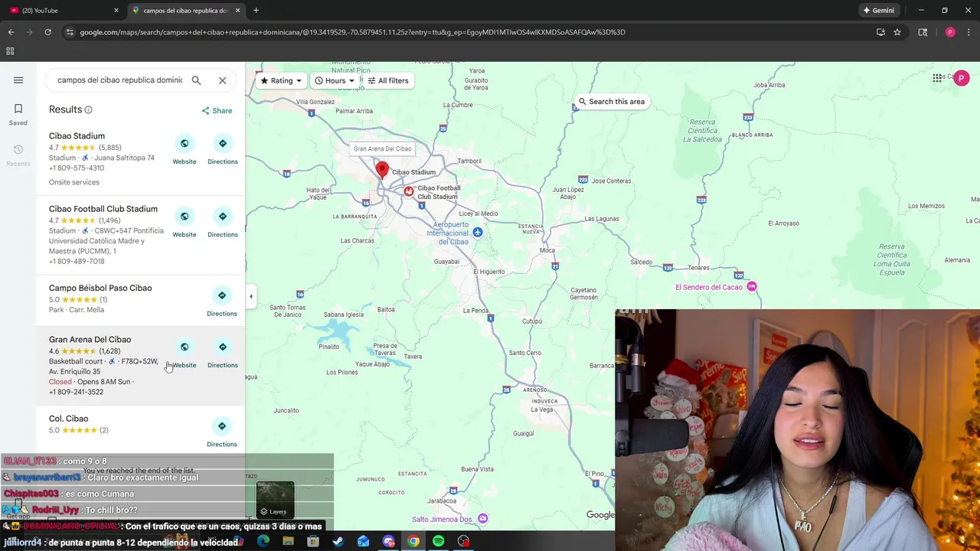This screenshot has width=980, height=551.
Task: Click the Gemini button in Chrome
Action: click(878, 11)
